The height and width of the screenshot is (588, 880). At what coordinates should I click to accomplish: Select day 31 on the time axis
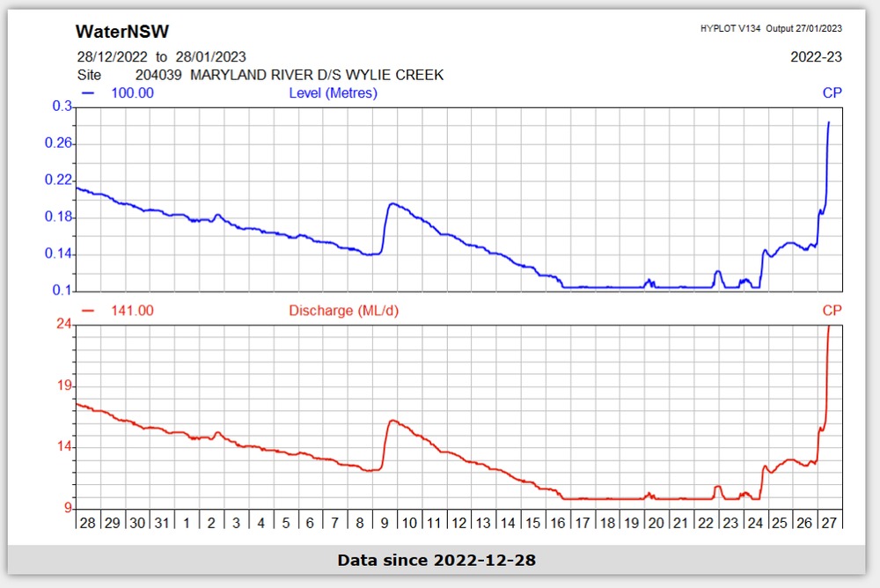[x=162, y=522]
